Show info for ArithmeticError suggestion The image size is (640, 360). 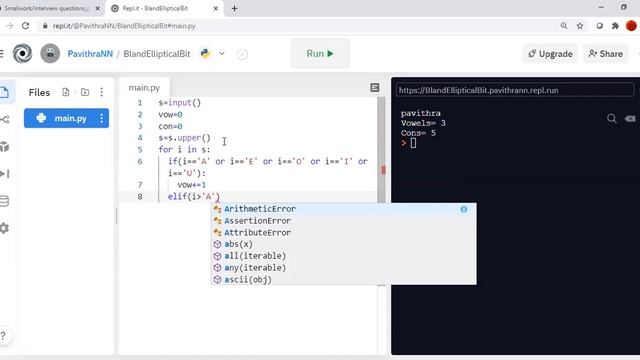(464, 209)
